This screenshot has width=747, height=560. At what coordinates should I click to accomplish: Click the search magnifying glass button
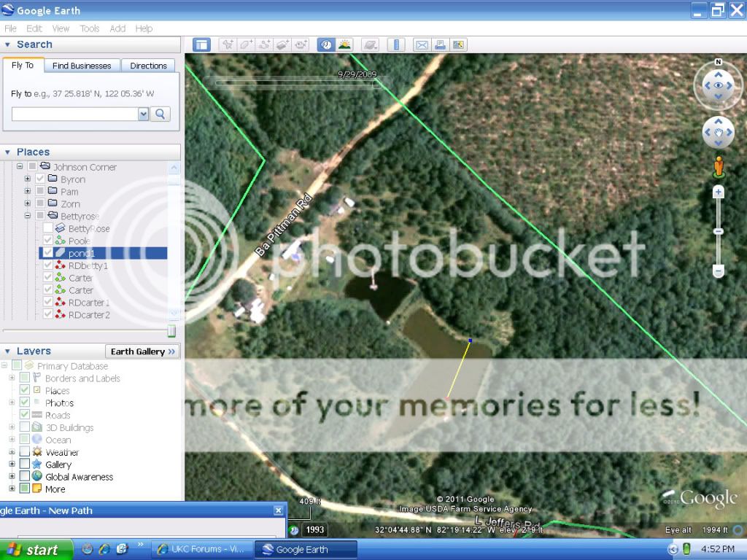(160, 114)
